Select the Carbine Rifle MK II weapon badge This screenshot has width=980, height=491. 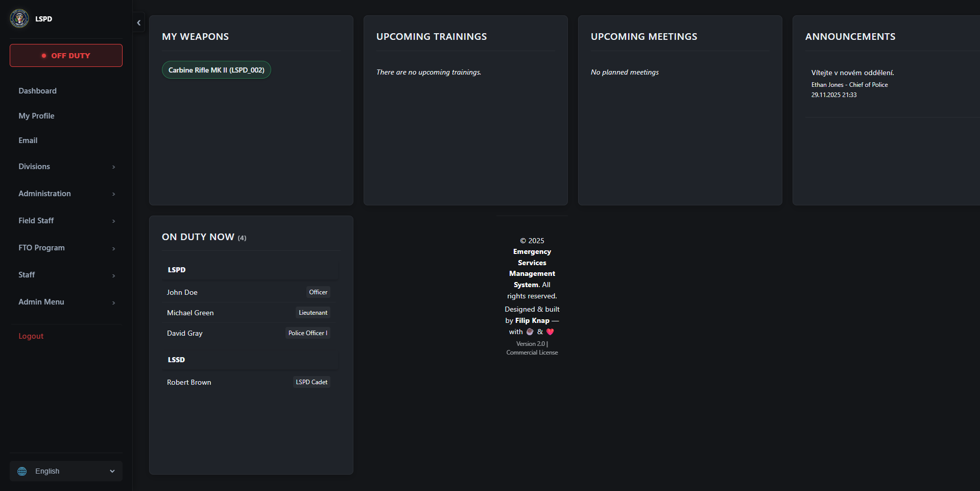(217, 70)
